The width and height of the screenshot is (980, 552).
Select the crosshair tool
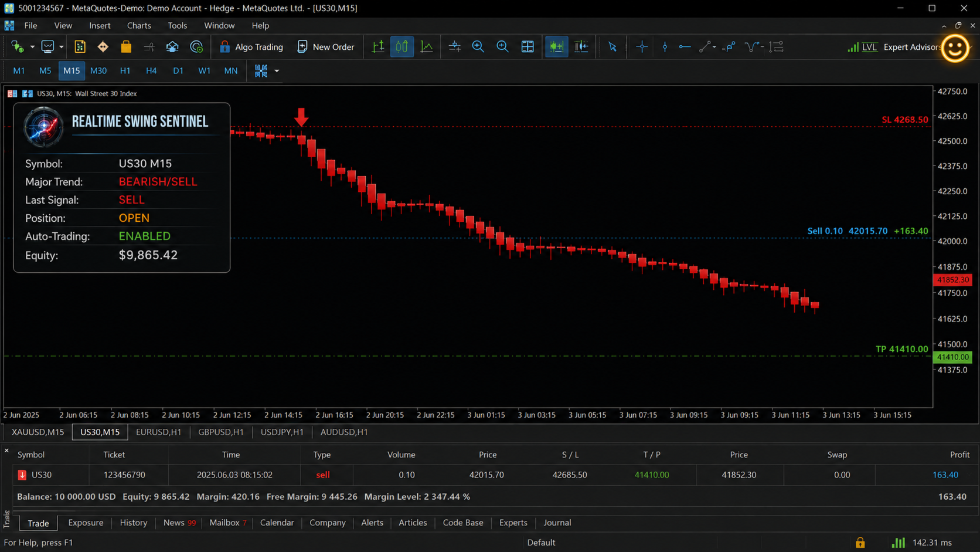coord(642,47)
